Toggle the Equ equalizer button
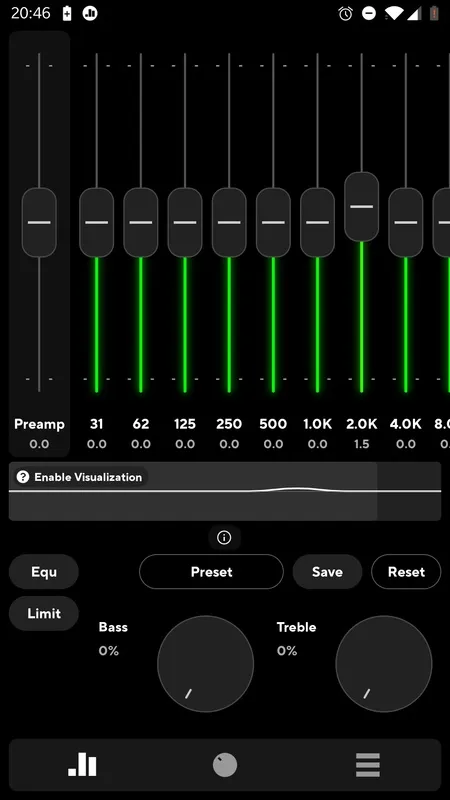 click(x=44, y=571)
